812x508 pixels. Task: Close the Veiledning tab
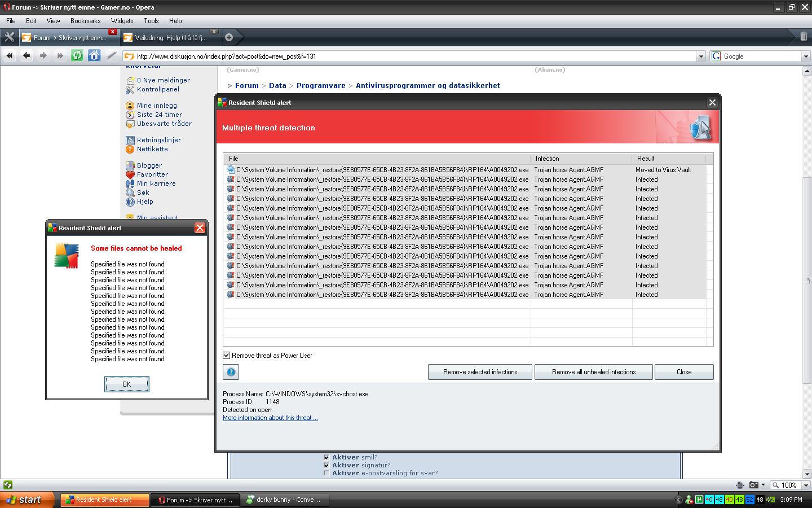coord(214,32)
